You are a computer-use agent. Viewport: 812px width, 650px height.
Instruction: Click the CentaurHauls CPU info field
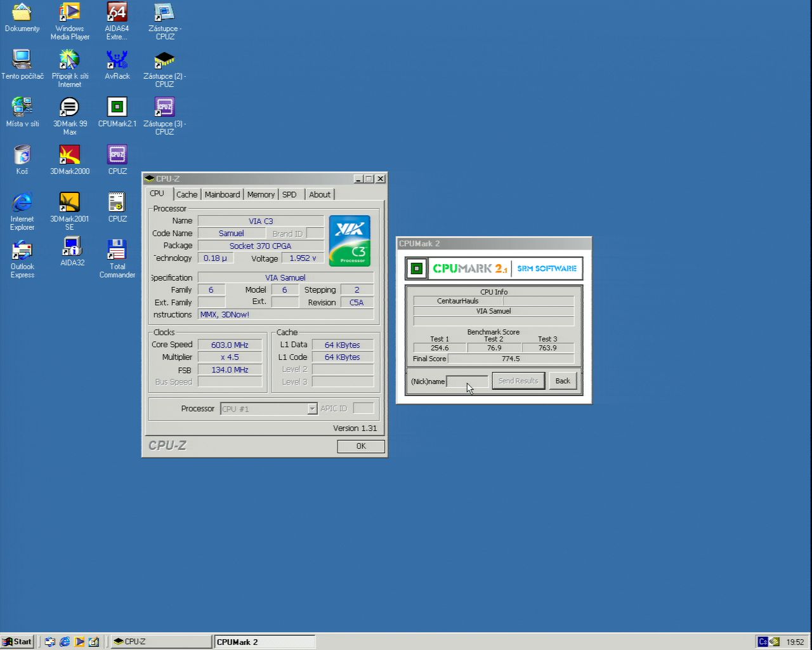coord(457,301)
